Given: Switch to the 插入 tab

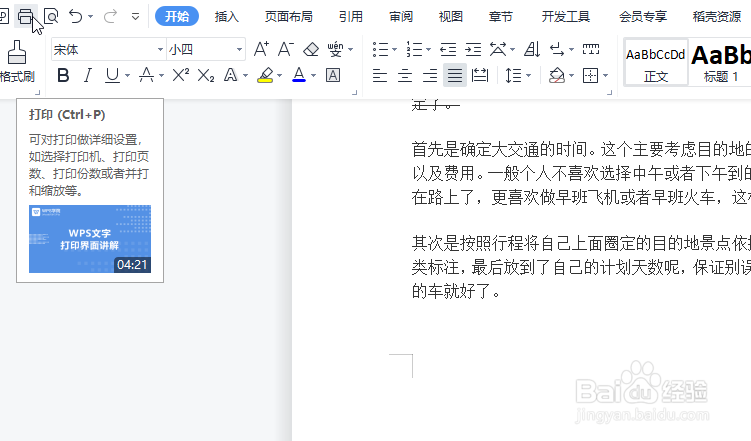Looking at the screenshot, I should tap(227, 17).
